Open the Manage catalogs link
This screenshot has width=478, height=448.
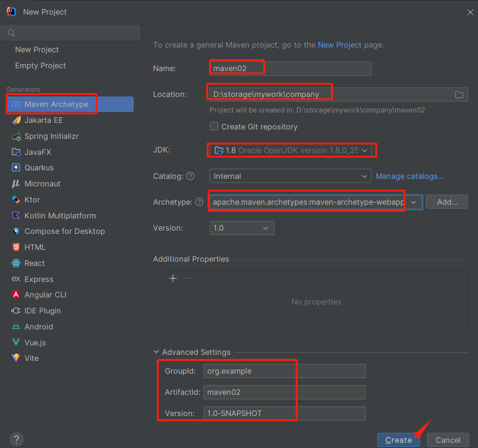coord(409,176)
